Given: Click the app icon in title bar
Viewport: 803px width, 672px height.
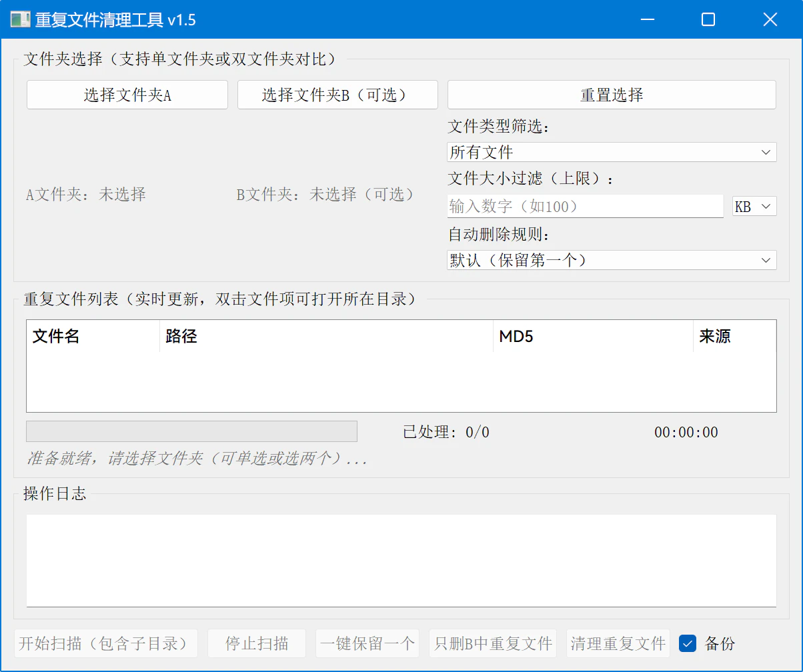Looking at the screenshot, I should pos(20,20).
